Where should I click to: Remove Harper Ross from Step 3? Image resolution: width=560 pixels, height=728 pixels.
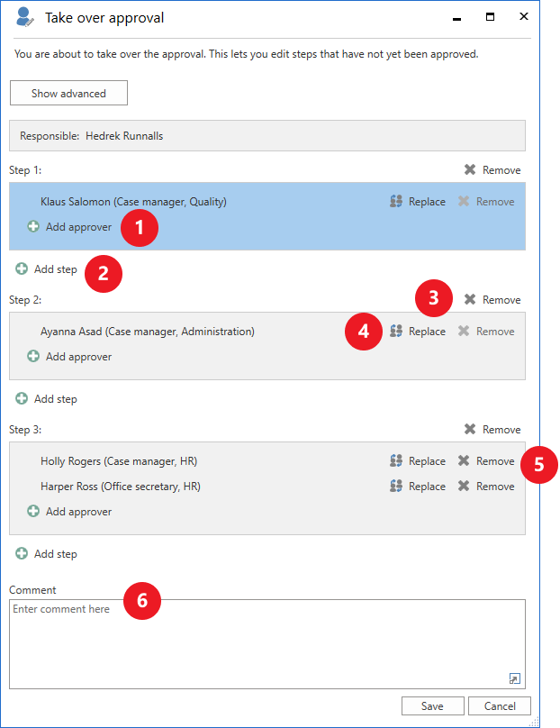click(486, 486)
